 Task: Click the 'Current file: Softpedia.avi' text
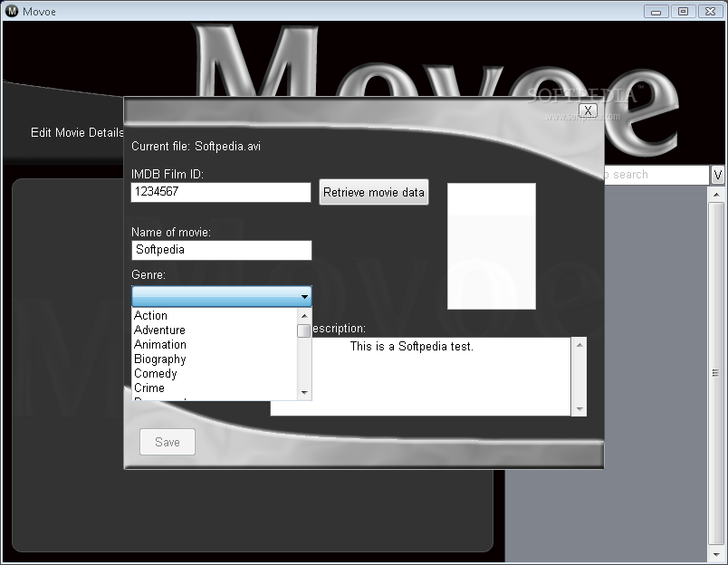tap(196, 147)
